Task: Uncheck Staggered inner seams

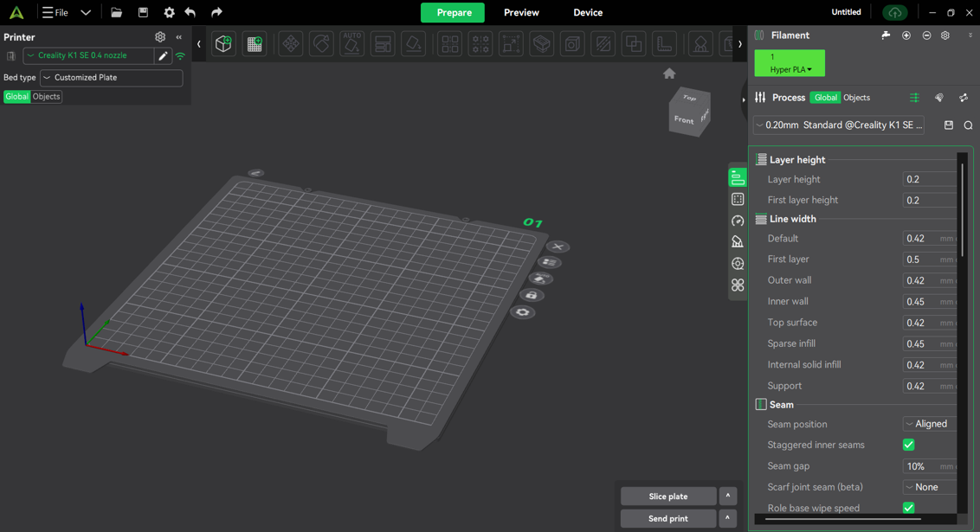Action: 909,445
